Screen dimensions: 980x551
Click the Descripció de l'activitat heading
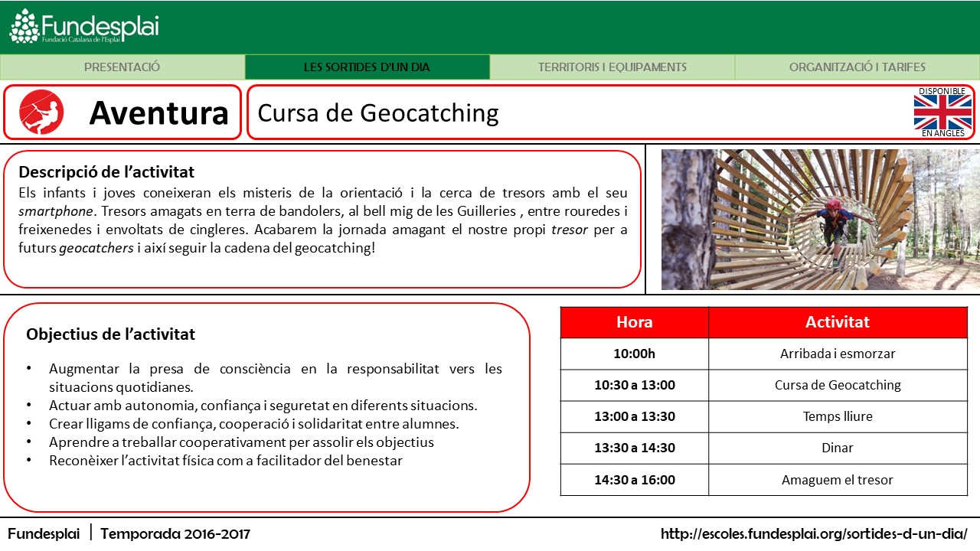click(106, 171)
